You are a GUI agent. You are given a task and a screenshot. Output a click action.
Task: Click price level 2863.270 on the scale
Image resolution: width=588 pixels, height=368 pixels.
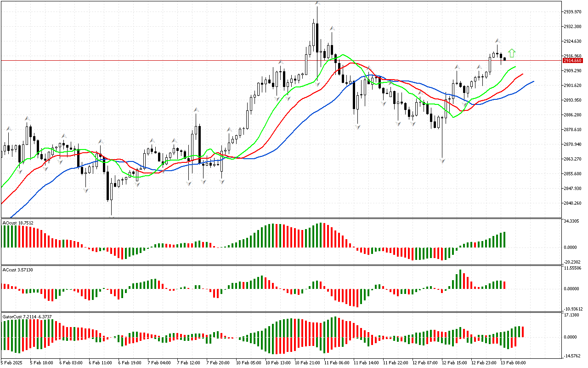pyautogui.click(x=572, y=159)
